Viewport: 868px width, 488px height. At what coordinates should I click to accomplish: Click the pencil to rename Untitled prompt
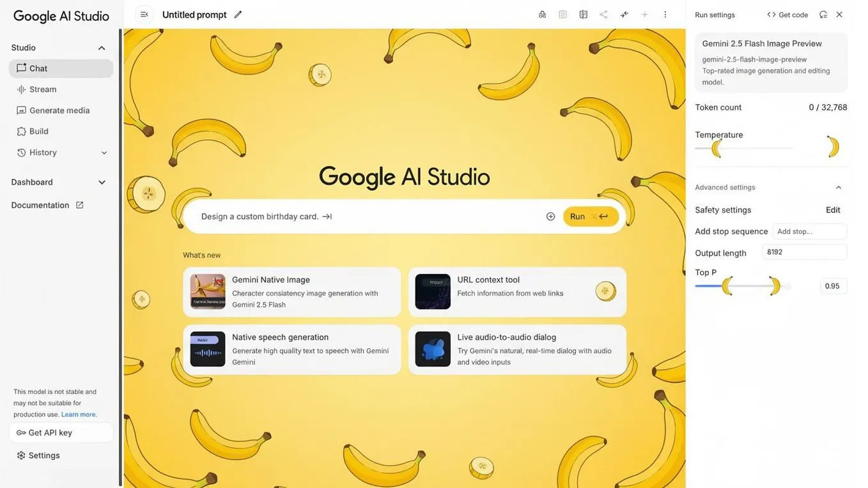click(x=236, y=14)
